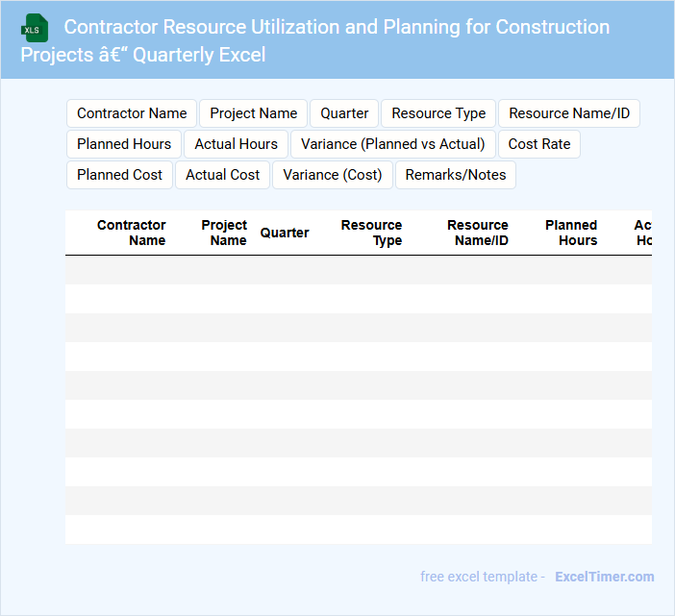The height and width of the screenshot is (616, 675).
Task: Select the Project Name tag
Action: (x=254, y=113)
